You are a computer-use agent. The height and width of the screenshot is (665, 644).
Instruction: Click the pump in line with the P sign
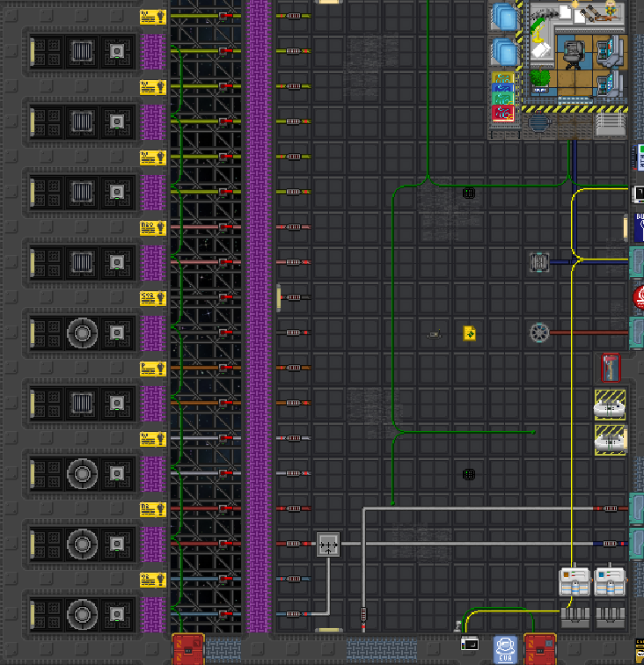[x=293, y=368]
